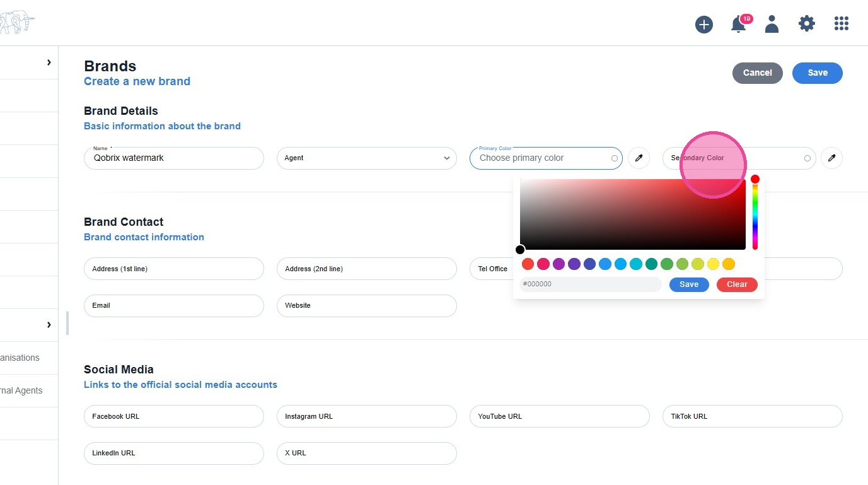Click the LinkedIn URL field

174,453
